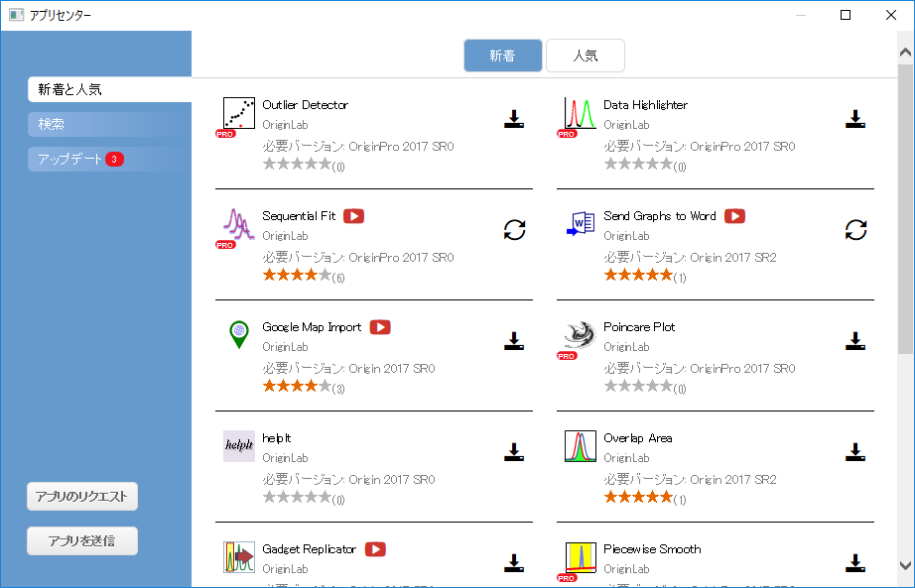Image resolution: width=915 pixels, height=588 pixels.
Task: Open the Data Highlighter title link
Action: coord(645,105)
